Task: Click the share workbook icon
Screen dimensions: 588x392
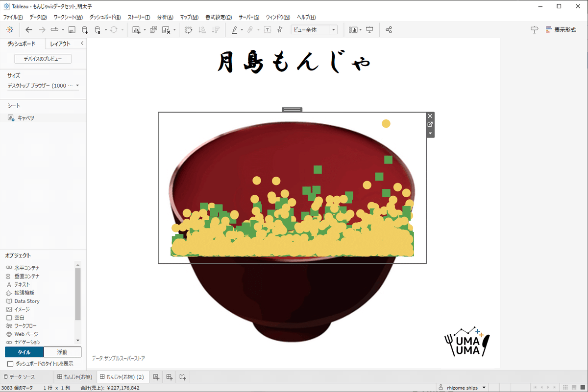Action: [x=389, y=29]
